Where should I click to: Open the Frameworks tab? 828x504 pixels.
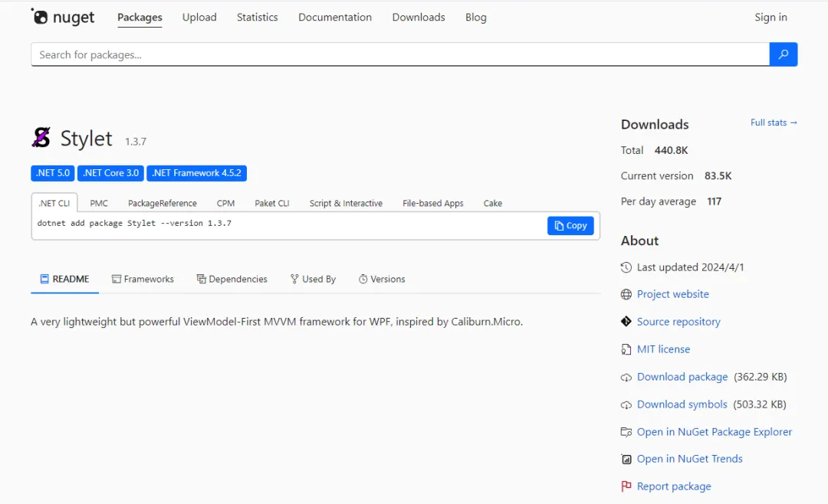point(143,279)
